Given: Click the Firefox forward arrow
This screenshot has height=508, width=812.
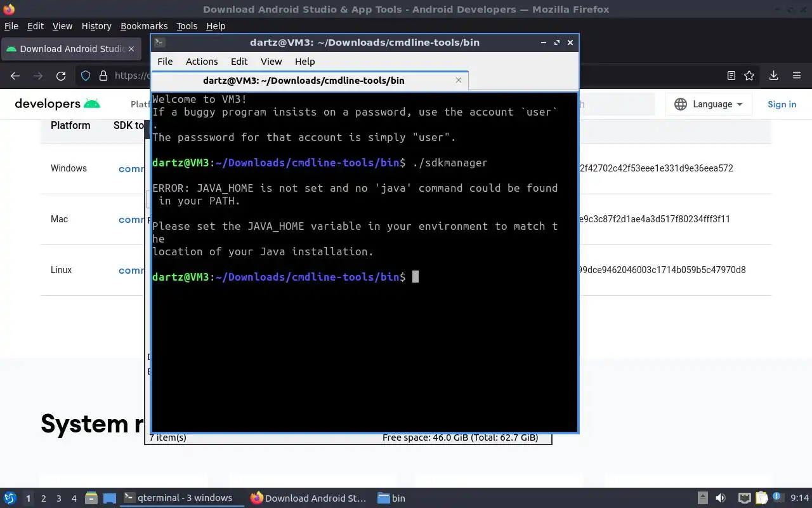Looking at the screenshot, I should (38, 76).
